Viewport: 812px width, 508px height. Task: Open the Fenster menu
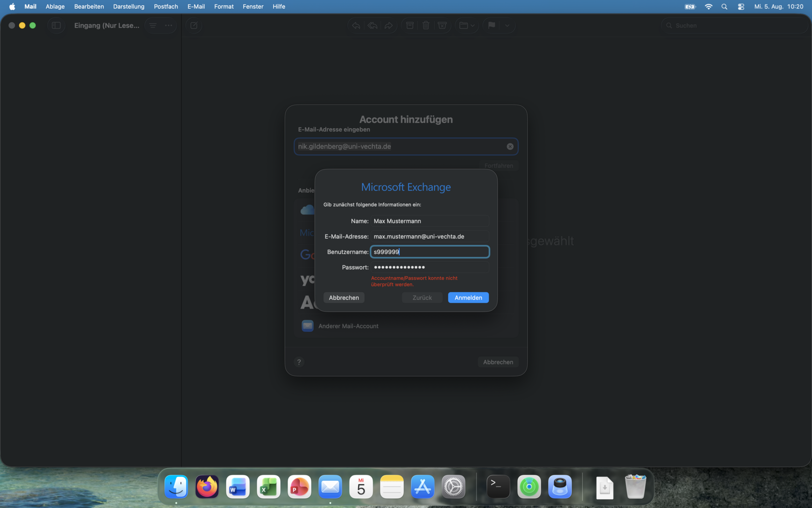coord(253,7)
